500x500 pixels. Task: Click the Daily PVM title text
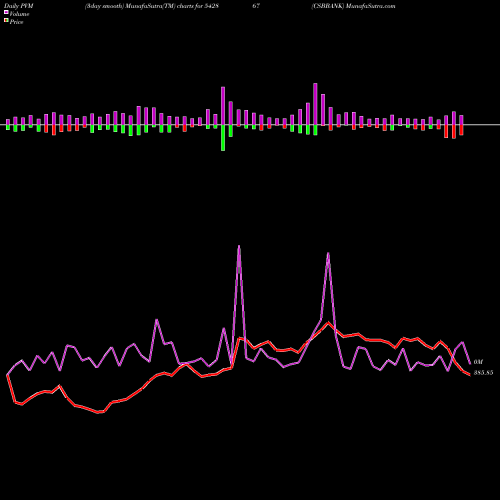[19, 6]
